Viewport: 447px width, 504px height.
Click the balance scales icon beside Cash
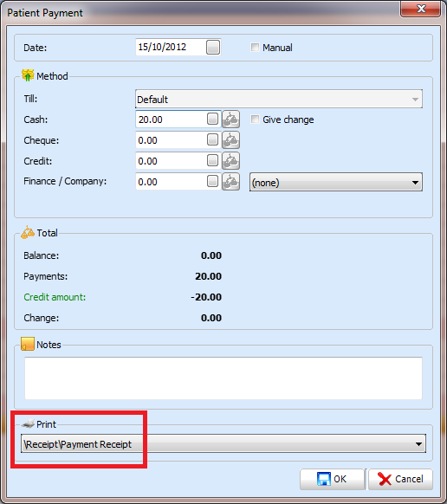[x=231, y=120]
